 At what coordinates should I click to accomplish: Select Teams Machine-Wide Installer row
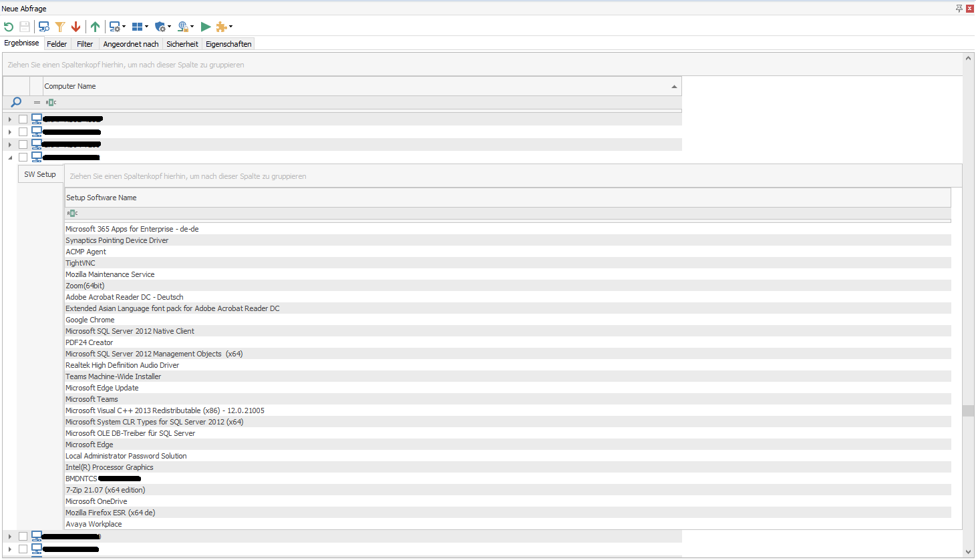508,376
